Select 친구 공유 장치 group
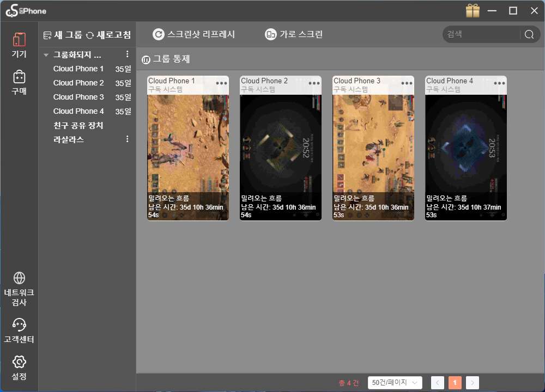Viewport: 545px width, 392px height. coord(78,125)
